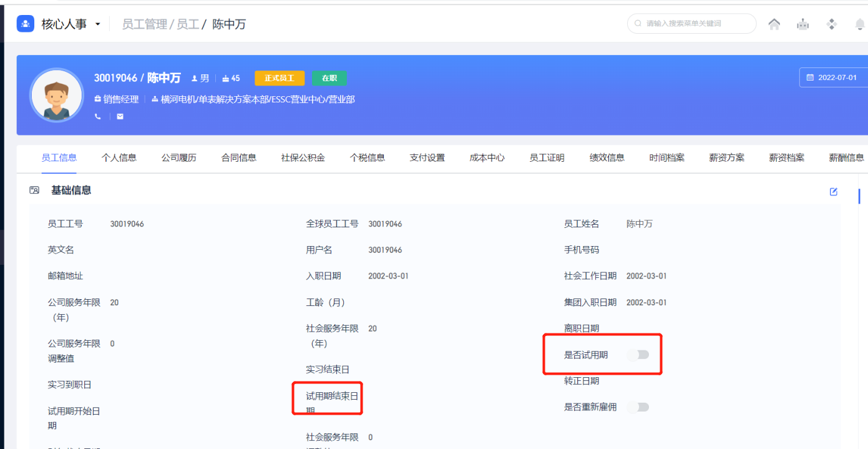Click the robot assistant icon
This screenshot has width=868, height=449.
click(x=802, y=24)
